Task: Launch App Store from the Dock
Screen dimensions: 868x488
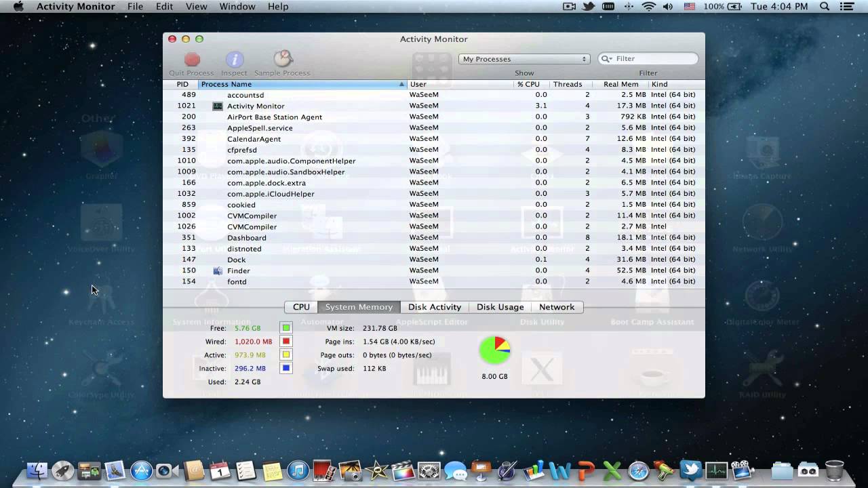Action: point(141,470)
